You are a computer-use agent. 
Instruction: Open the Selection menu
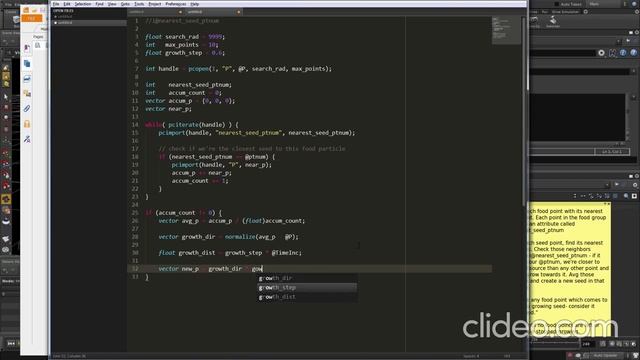click(83, 4)
